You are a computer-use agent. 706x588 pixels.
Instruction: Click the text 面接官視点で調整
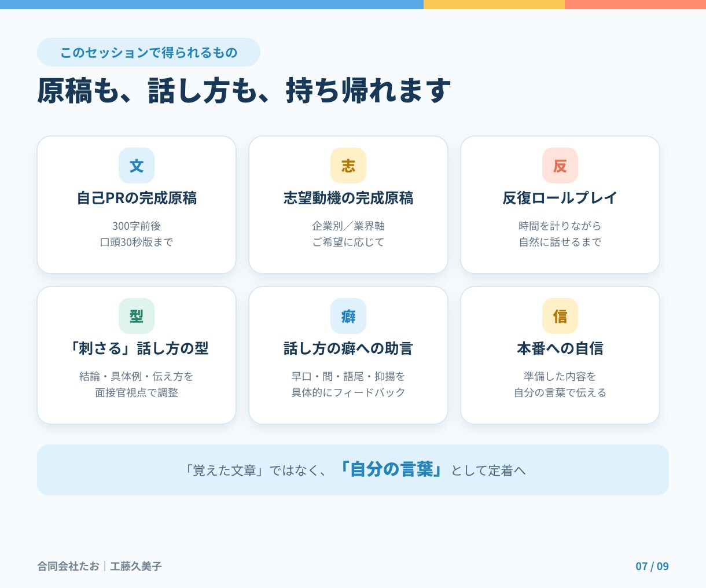tap(137, 392)
